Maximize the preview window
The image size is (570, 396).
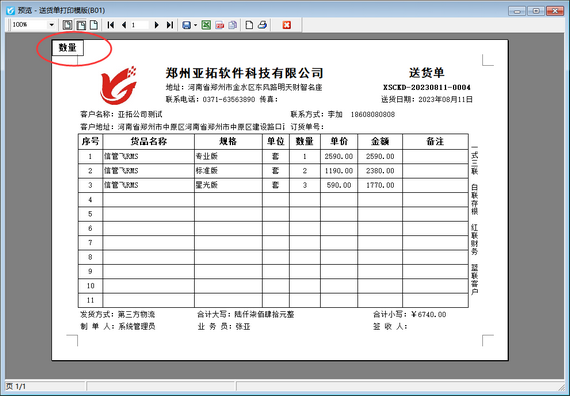tap(536, 11)
